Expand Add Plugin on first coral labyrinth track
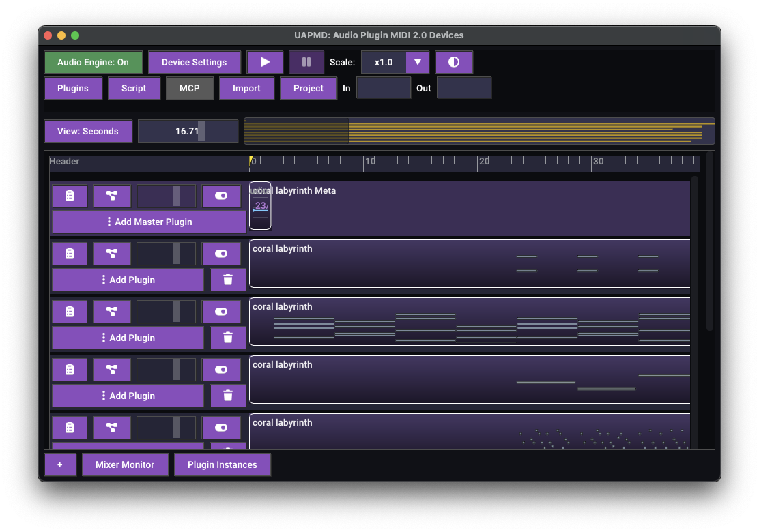The height and width of the screenshot is (532, 759). 128,280
